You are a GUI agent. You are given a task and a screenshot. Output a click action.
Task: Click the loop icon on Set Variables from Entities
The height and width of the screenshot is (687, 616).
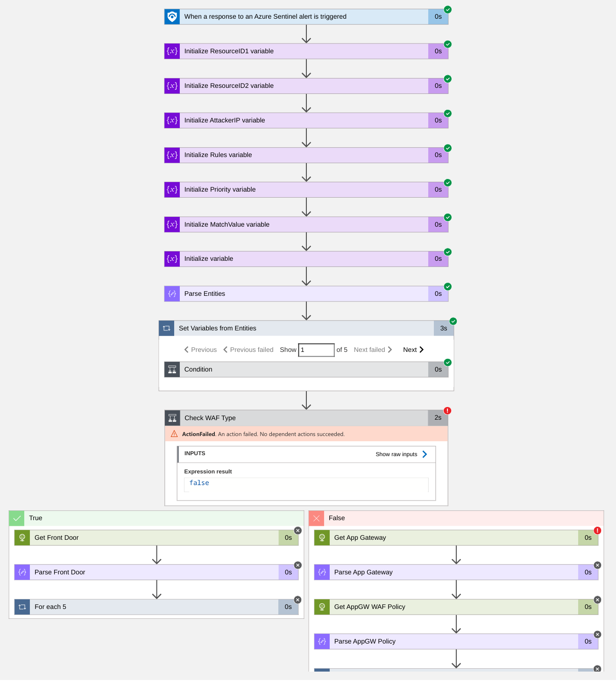pyautogui.click(x=166, y=328)
